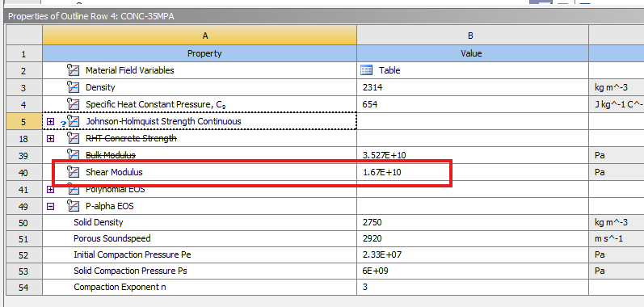
Task: Open the Table link for Material Field Variables
Action: 389,70
